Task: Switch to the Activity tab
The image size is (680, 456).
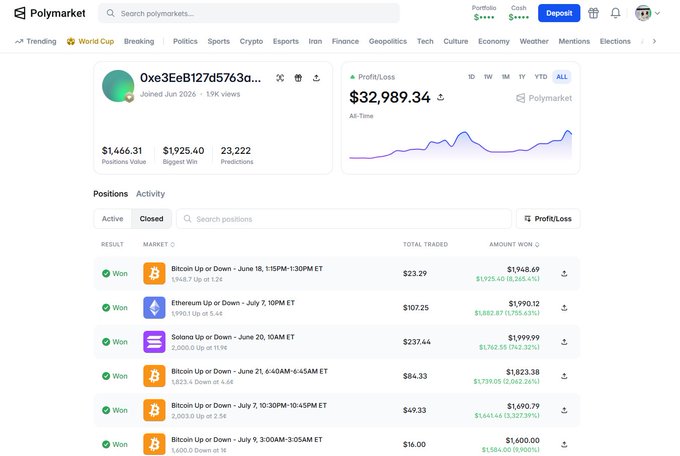Action: pos(150,194)
